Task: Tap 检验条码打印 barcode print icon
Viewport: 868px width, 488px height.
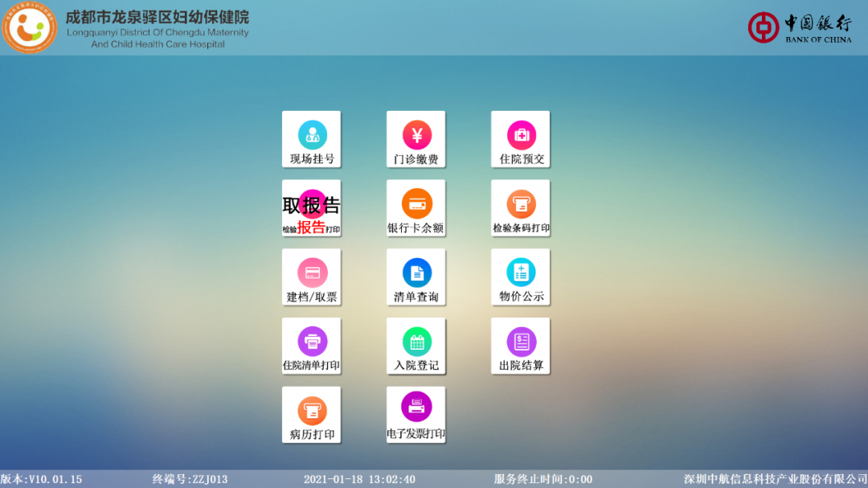Action: (521, 204)
